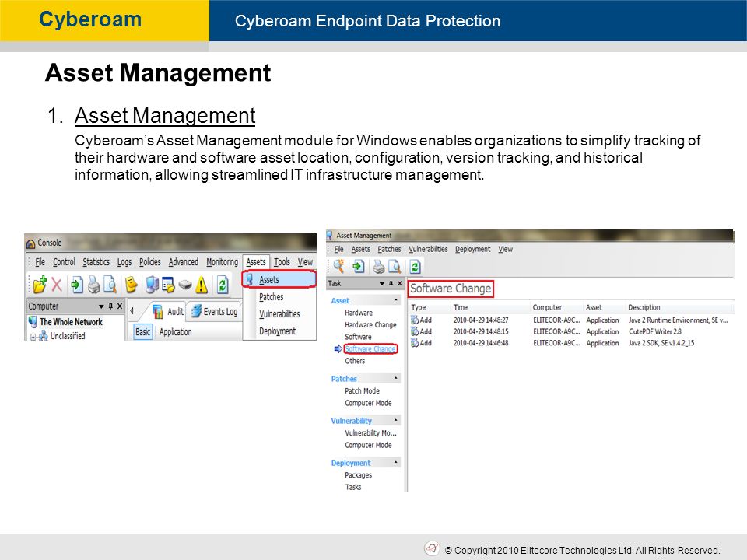747x560 pixels.
Task: Click the printer icon in Asset Management toolbar
Action: [379, 266]
